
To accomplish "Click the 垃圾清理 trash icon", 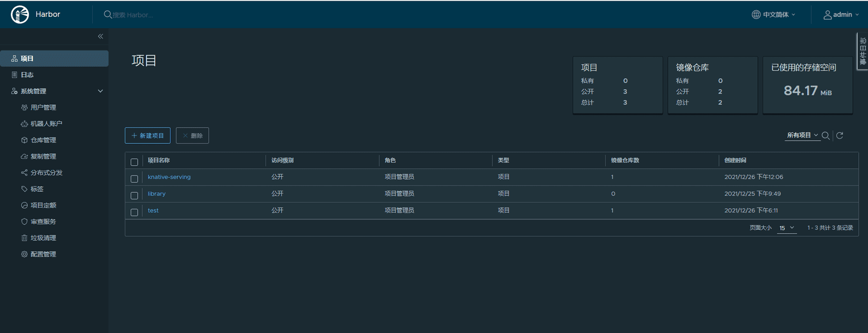I will click(24, 238).
